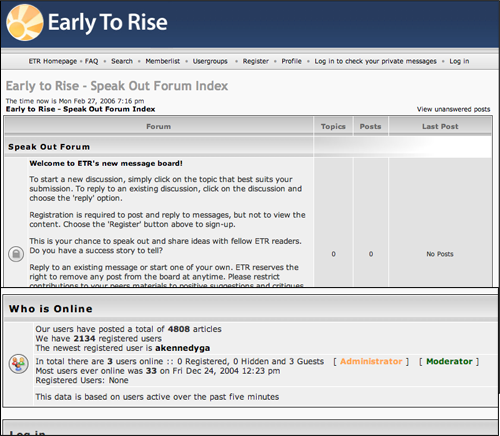View unanswered posts

(x=454, y=109)
